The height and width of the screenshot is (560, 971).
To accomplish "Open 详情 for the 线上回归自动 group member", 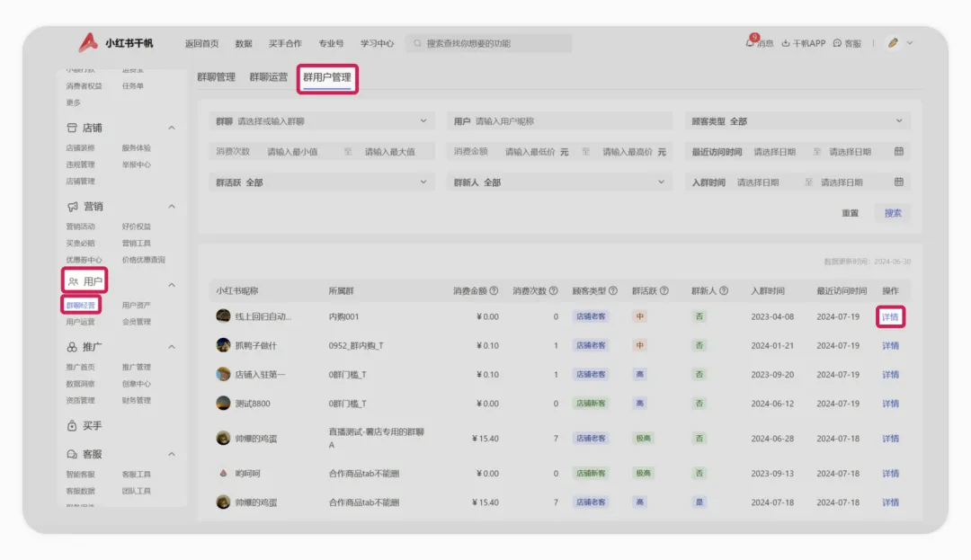I will (889, 316).
